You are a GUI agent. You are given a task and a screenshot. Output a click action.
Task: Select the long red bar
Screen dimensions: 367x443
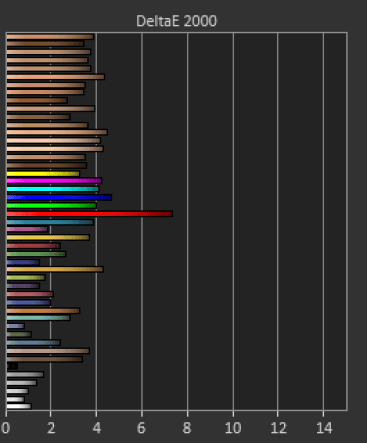(90, 214)
